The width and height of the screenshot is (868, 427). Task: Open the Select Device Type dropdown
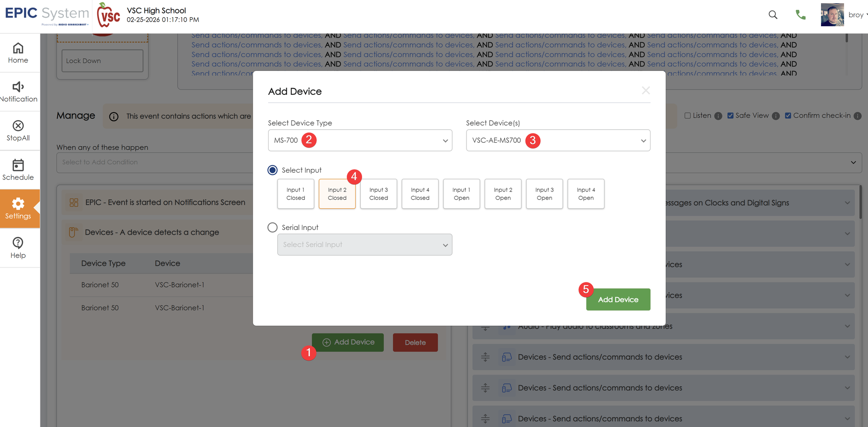pos(360,141)
